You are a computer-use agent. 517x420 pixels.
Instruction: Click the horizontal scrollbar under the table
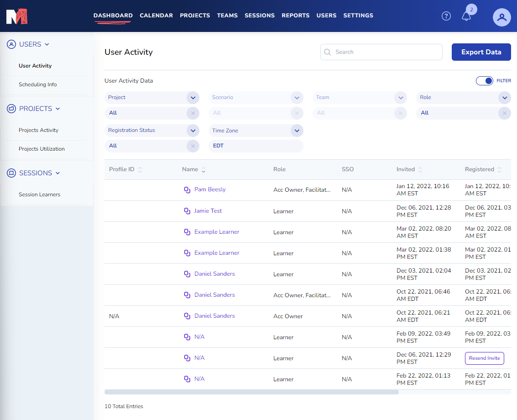tap(251, 392)
